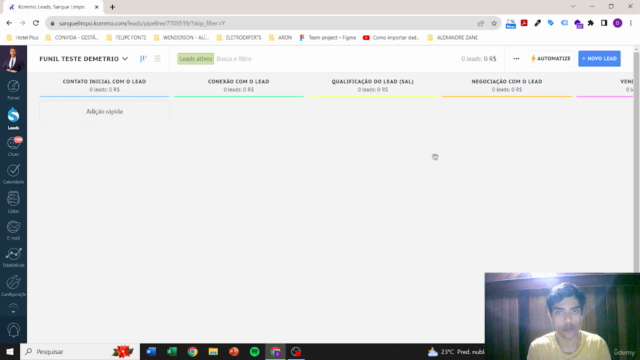Open File Explorer from taskbar
This screenshot has width=640, height=360.
tap(213, 351)
